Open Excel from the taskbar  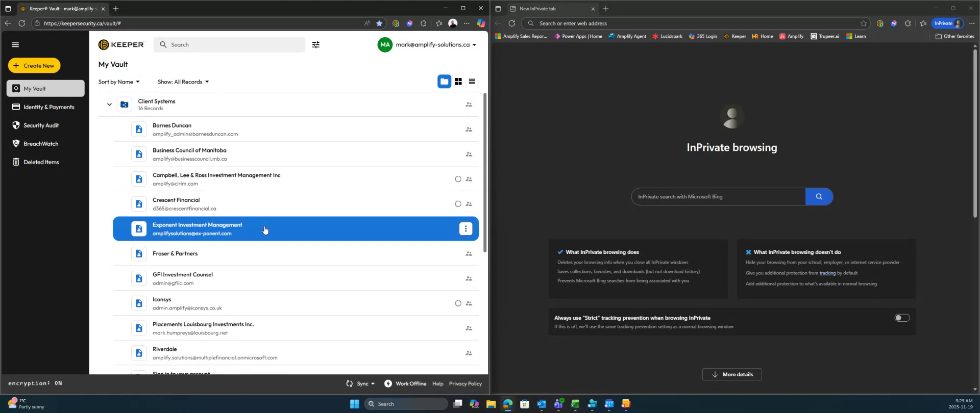[575, 404]
